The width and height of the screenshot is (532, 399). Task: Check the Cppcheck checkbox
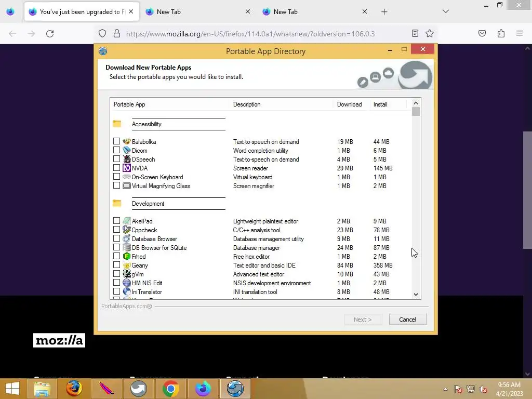click(116, 229)
